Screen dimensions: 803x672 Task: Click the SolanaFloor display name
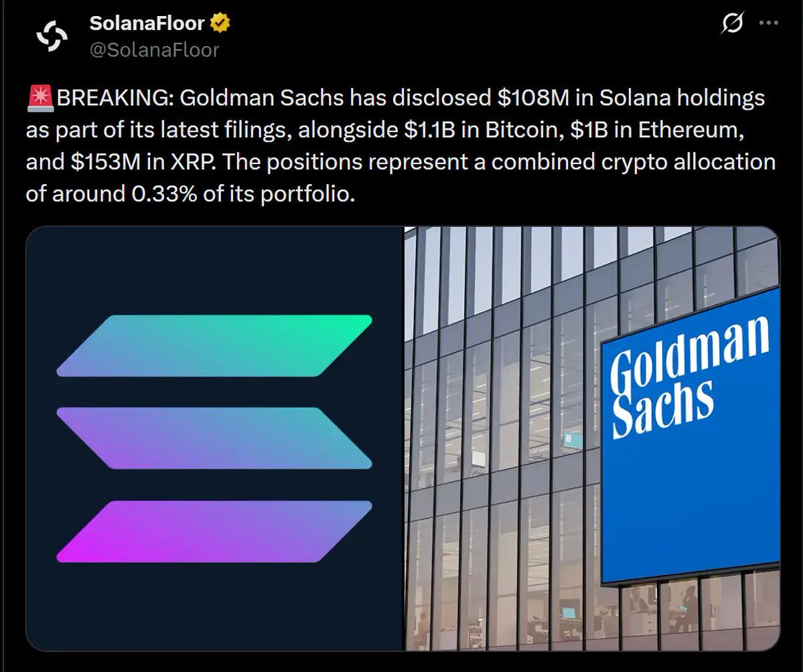coord(147,24)
